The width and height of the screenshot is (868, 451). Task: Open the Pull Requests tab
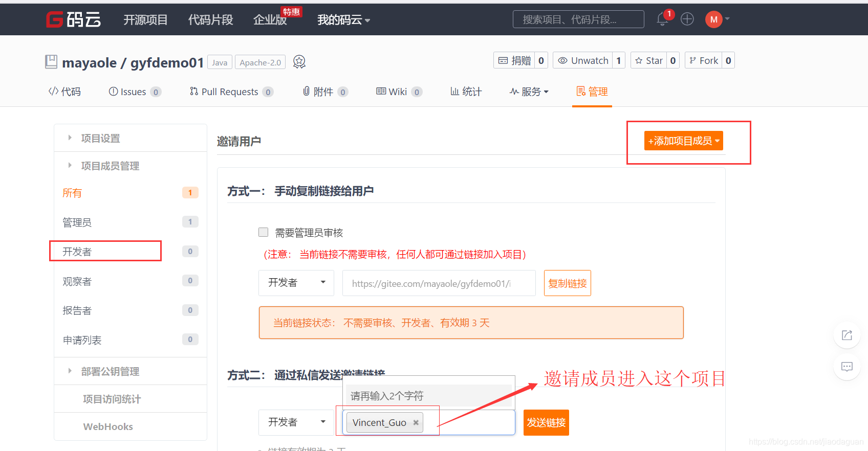pyautogui.click(x=231, y=92)
